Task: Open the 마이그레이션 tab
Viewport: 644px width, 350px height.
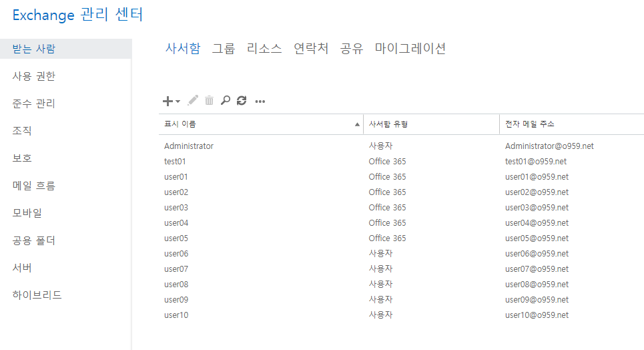Action: click(410, 49)
